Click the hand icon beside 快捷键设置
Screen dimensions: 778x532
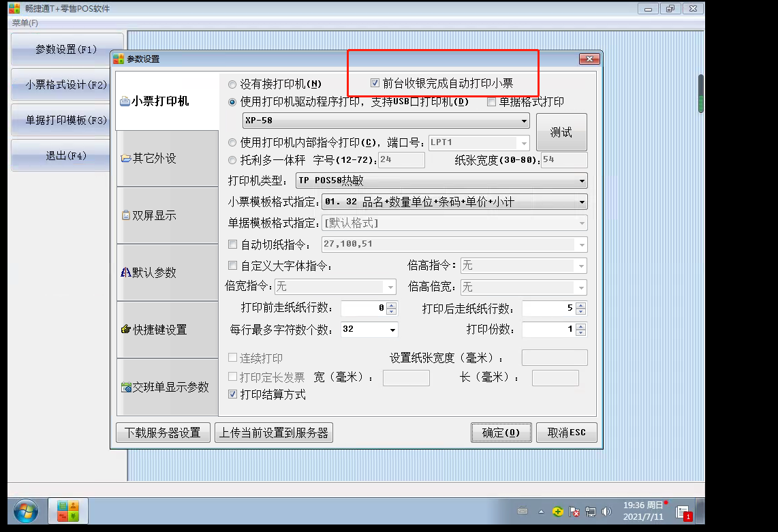coord(126,330)
